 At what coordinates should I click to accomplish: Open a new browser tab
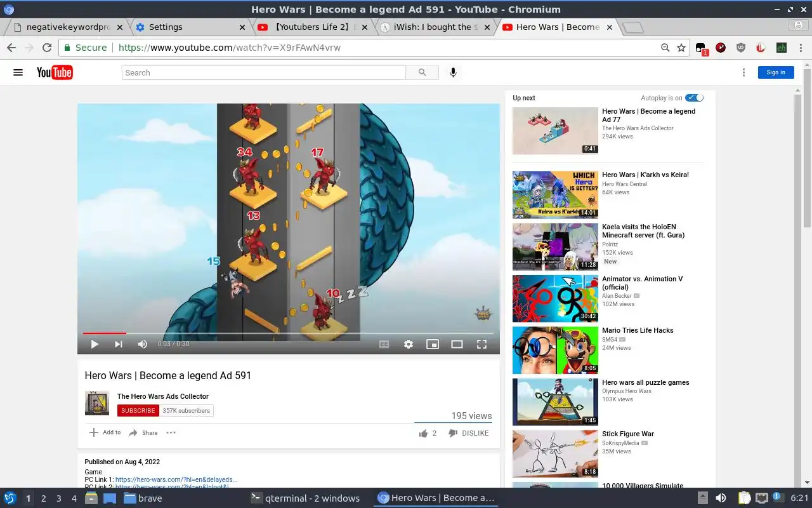pyautogui.click(x=632, y=28)
